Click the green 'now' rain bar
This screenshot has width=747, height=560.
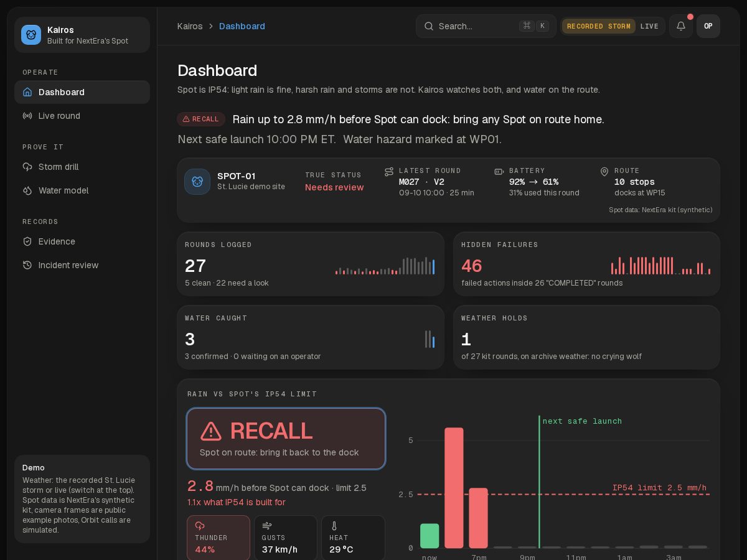(430, 536)
